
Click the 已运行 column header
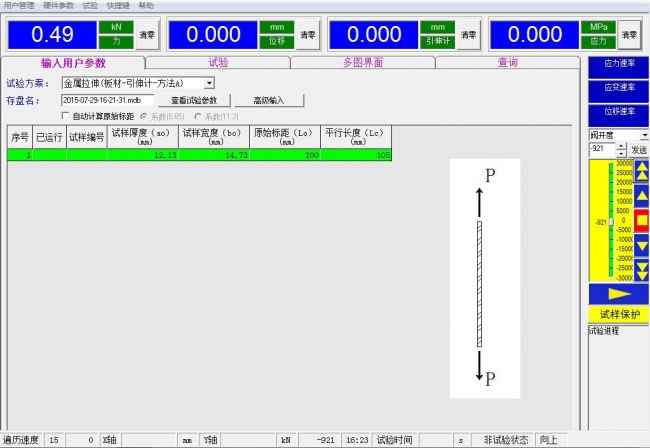point(49,137)
